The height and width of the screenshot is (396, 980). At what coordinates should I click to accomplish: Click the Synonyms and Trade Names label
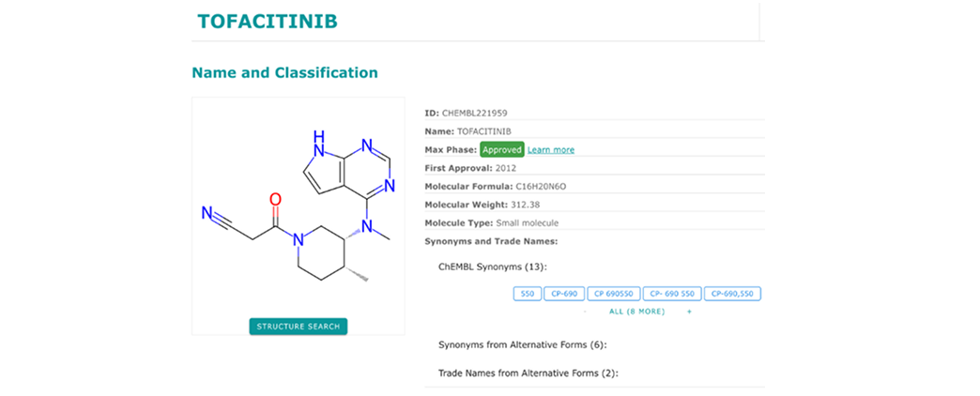pos(491,241)
